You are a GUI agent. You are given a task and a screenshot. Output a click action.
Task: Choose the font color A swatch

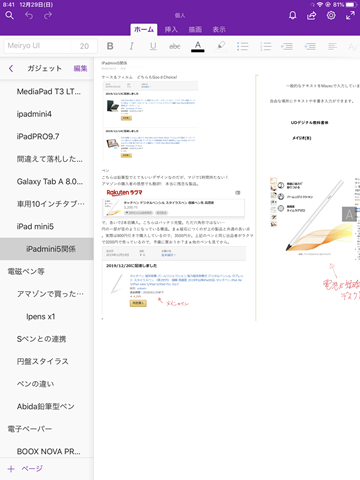(198, 46)
